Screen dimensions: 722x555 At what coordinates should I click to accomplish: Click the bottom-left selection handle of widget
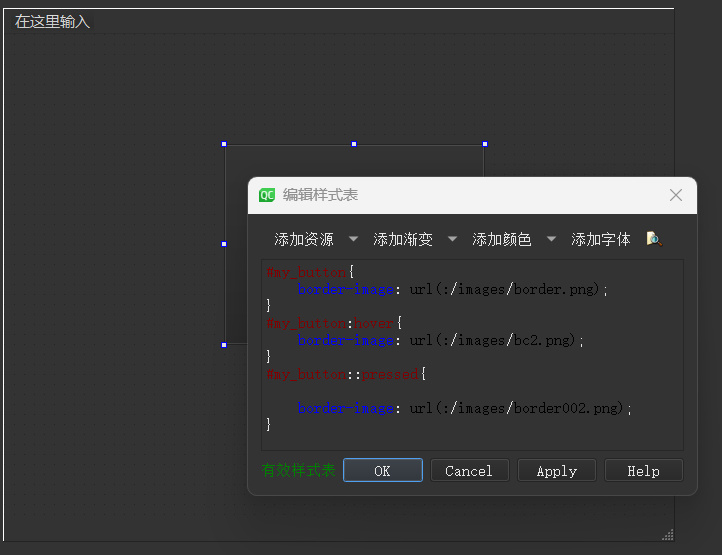point(224,345)
